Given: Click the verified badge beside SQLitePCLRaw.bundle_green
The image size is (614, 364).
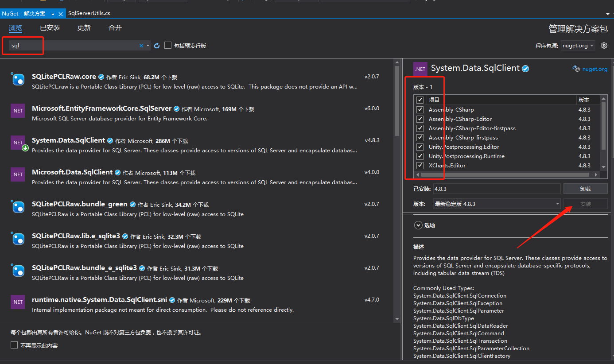Looking at the screenshot, I should pos(132,204).
